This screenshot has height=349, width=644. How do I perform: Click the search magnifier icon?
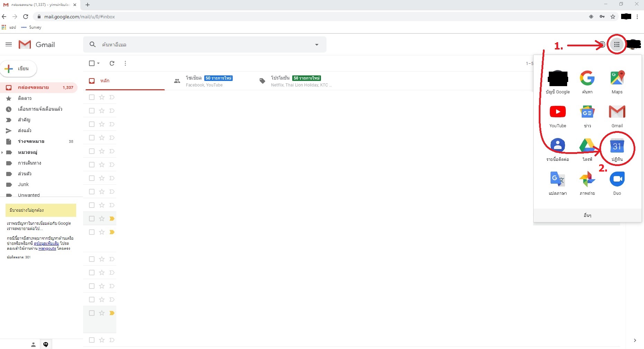(x=92, y=44)
